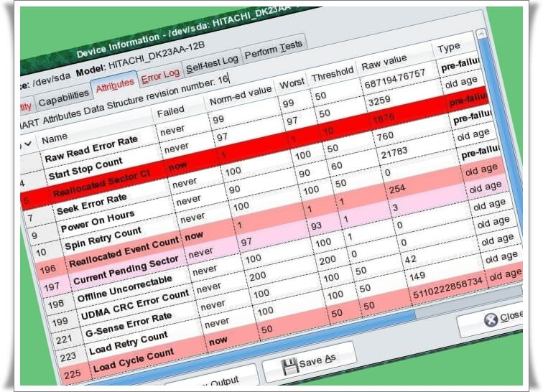
Task: Click raw value 254 in Spin Retry row
Action: [x=397, y=189]
